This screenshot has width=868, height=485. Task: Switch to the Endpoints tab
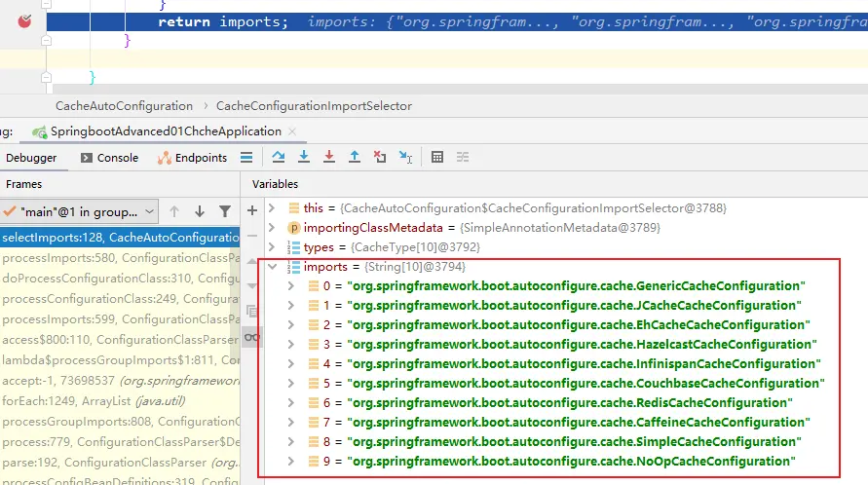192,158
